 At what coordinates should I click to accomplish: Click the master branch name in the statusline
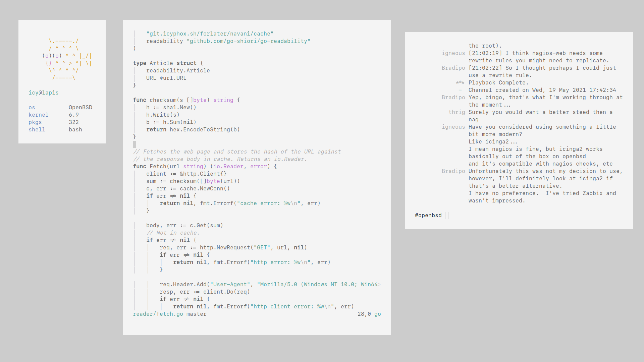tap(196, 314)
